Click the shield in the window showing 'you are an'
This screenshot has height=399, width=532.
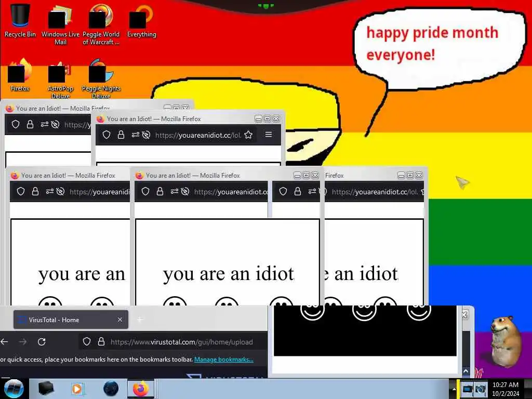tap(21, 192)
